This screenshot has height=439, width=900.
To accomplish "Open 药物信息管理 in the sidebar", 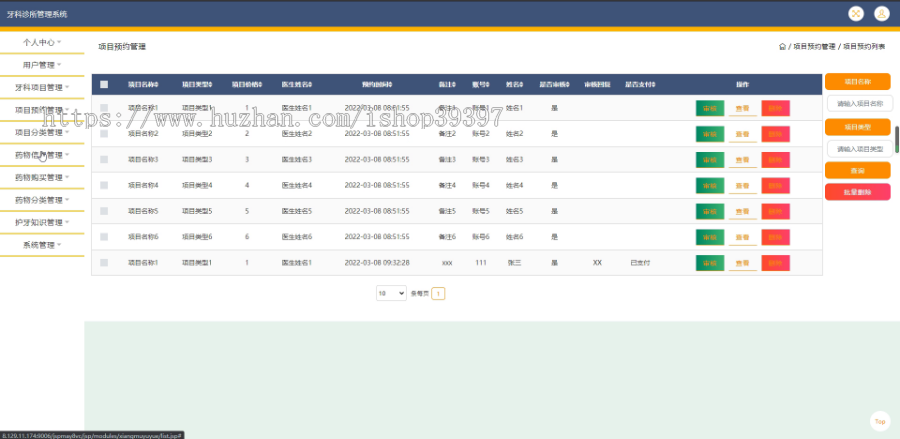I will point(42,155).
